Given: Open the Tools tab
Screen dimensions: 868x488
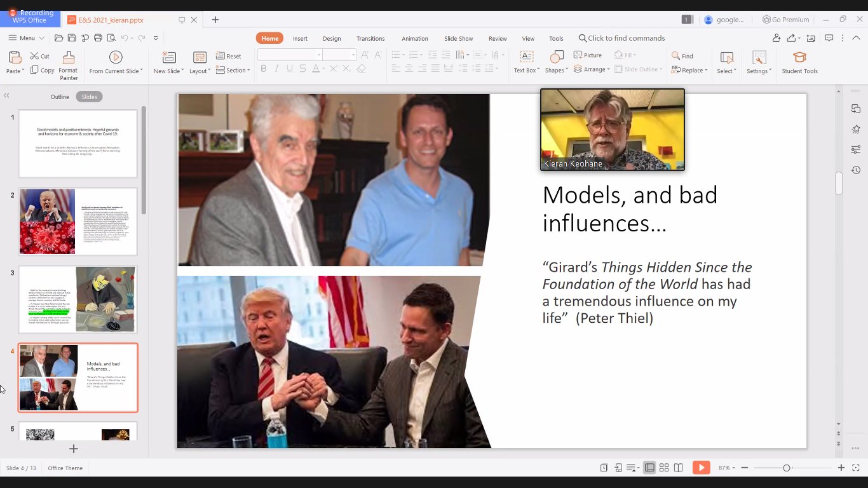Looking at the screenshot, I should tap(556, 39).
